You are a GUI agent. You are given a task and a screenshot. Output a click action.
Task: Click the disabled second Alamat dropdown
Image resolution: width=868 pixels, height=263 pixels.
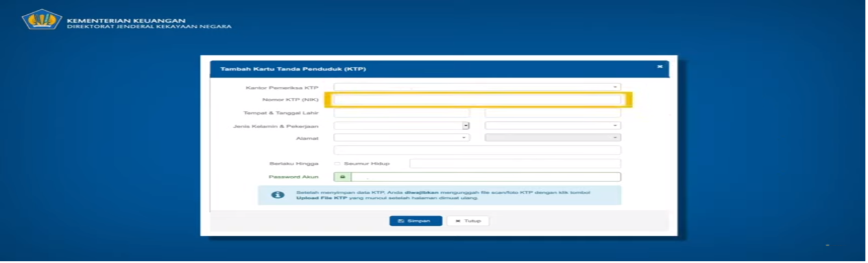tap(552, 137)
